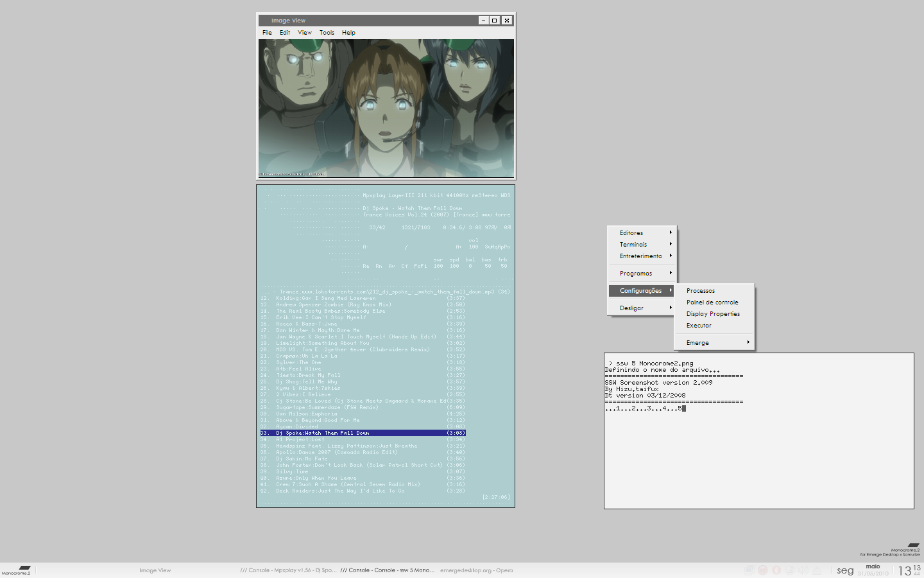The image size is (924, 578).
Task: Open the Desligar submenu
Action: click(x=642, y=308)
